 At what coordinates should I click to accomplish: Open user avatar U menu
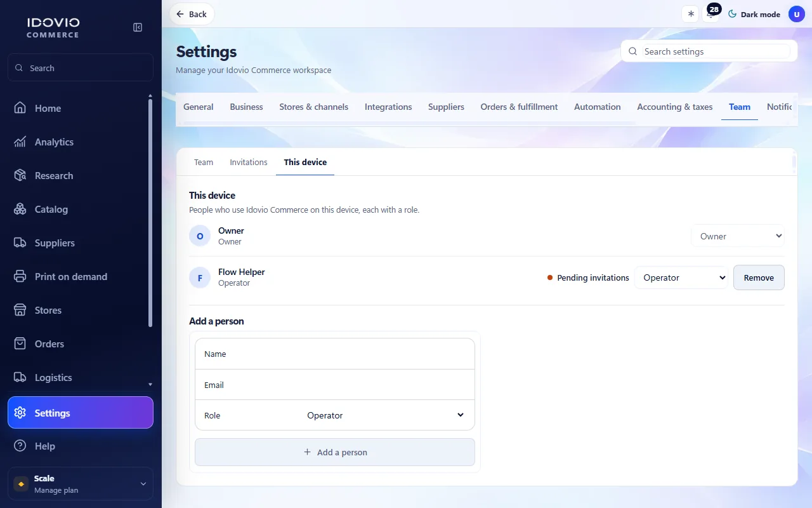pos(797,14)
